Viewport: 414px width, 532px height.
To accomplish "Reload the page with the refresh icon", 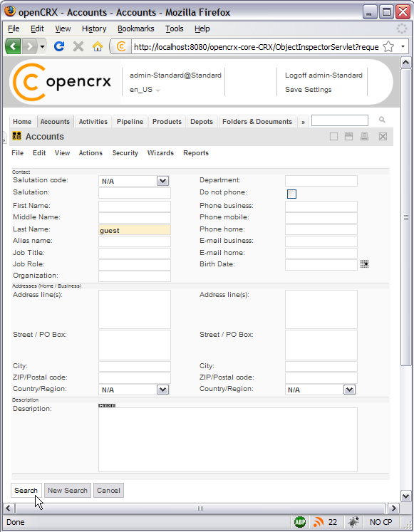I will (59, 46).
